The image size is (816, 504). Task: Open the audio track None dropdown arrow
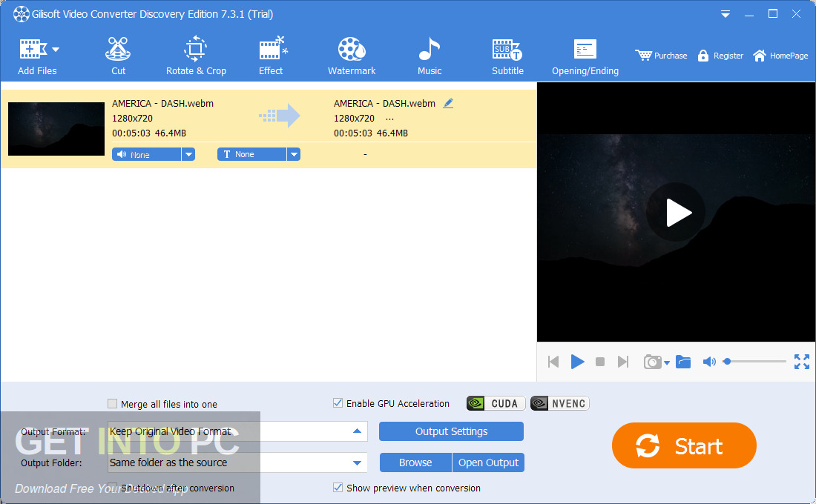click(x=188, y=154)
